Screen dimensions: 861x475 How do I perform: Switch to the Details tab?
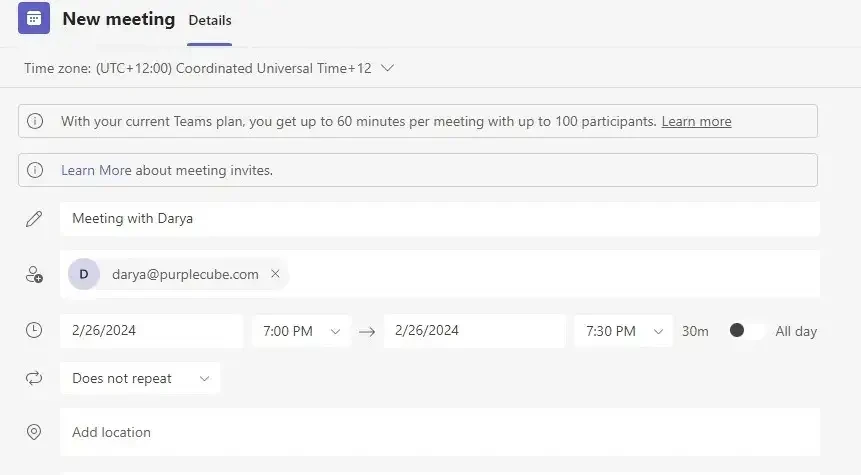[x=210, y=20]
